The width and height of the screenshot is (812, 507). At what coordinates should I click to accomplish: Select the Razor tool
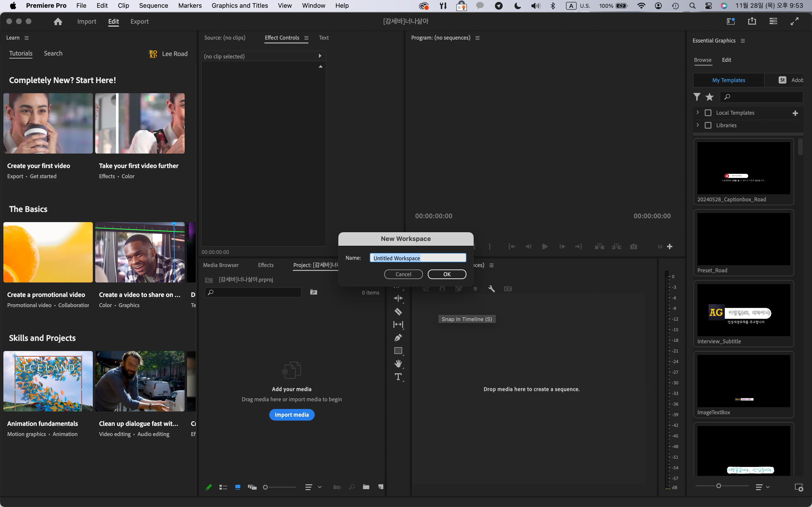tap(398, 311)
